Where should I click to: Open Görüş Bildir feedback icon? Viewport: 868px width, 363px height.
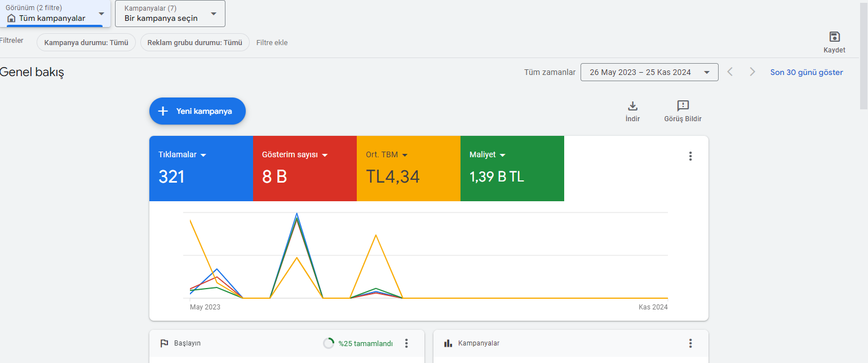(683, 106)
